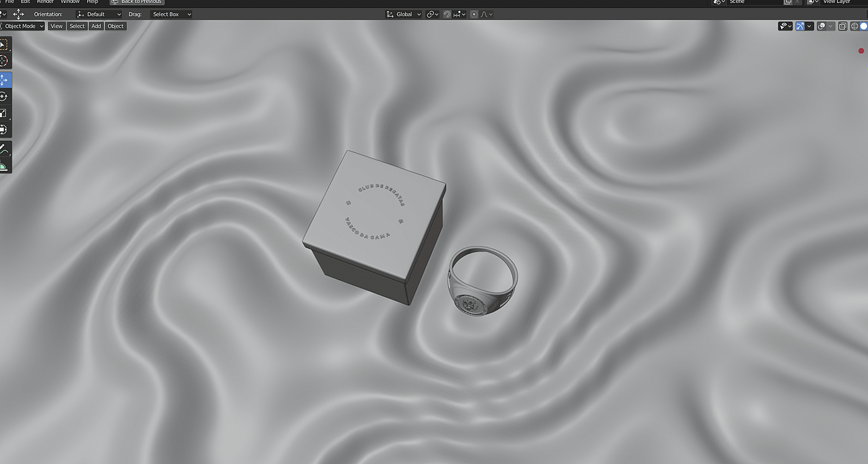Toggle snapping magnet icon
This screenshot has height=464, width=868.
point(446,14)
